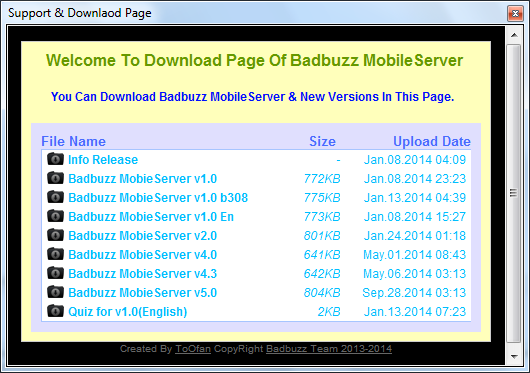Click the icon next to v1.0 En entry
This screenshot has width=530, height=373.
[x=55, y=216]
